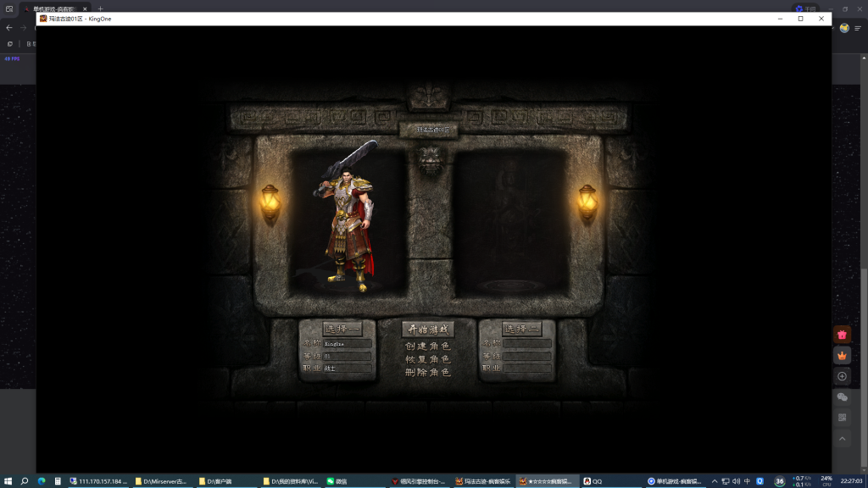The width and height of the screenshot is (868, 488).
Task: Expand the system tray hidden icons chevron
Action: pyautogui.click(x=715, y=481)
